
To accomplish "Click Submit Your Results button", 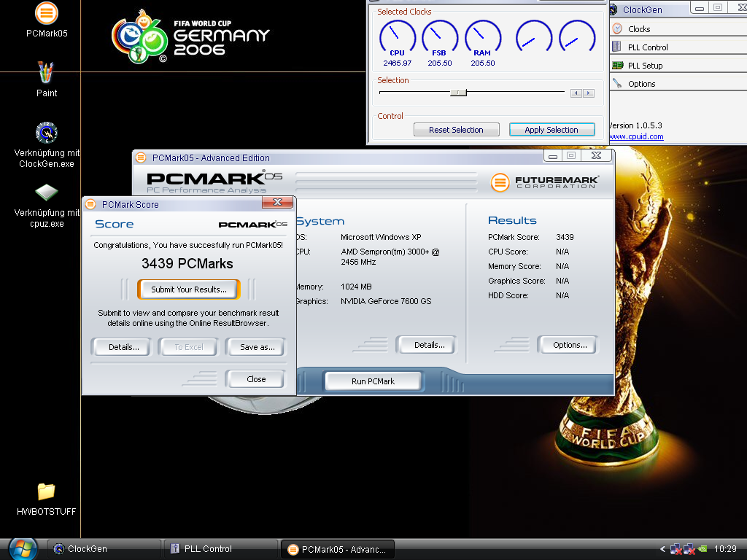I will 189,289.
